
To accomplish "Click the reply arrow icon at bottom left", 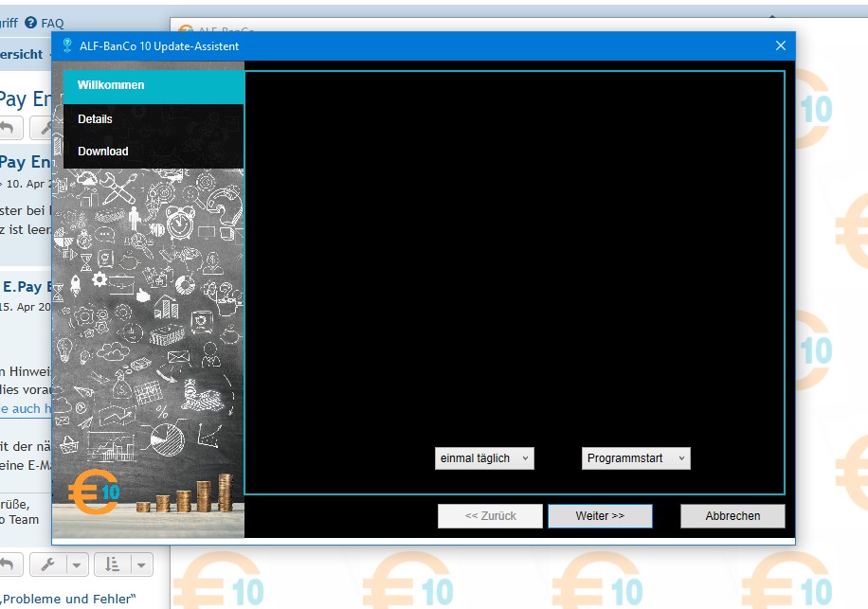I will coord(8,564).
